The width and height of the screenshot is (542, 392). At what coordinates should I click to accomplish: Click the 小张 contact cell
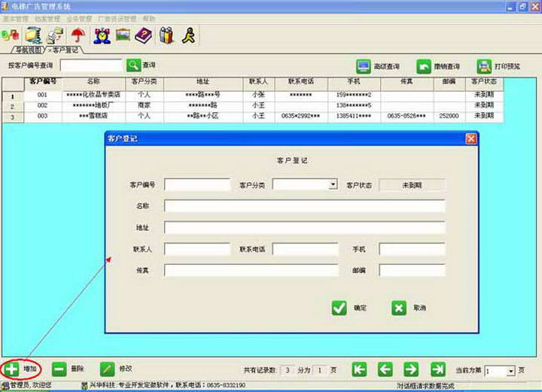point(258,95)
